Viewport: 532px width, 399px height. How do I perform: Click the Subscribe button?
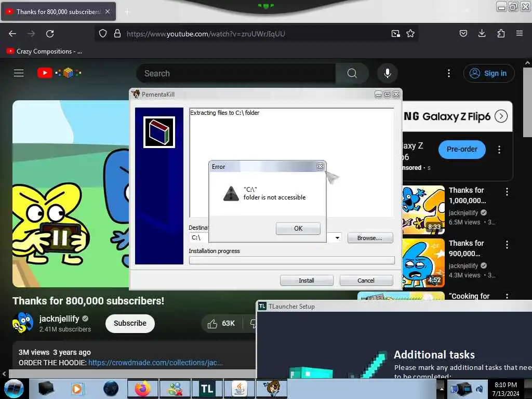[x=130, y=323]
